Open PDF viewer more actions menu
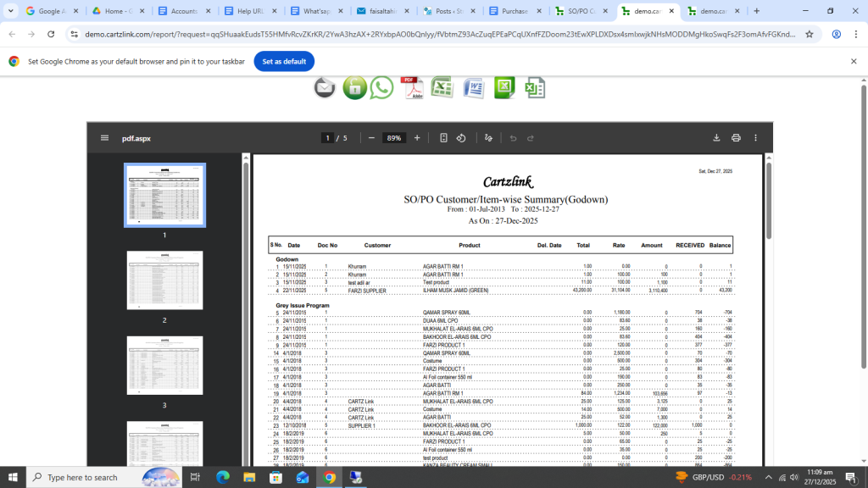This screenshot has width=868, height=488. click(755, 138)
